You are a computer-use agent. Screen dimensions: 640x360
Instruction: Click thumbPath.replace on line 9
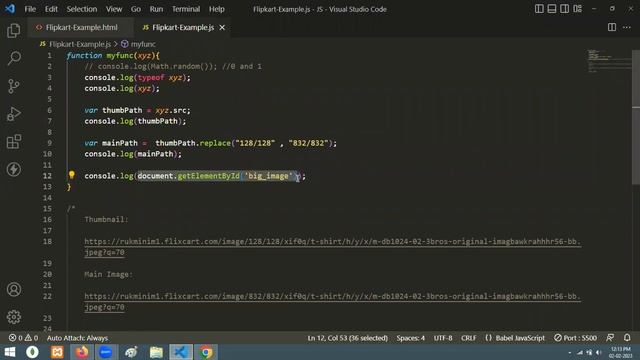point(193,143)
